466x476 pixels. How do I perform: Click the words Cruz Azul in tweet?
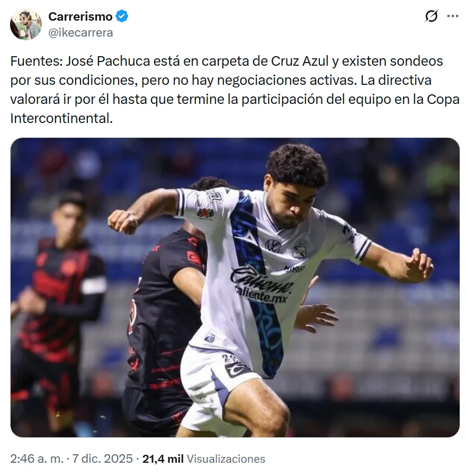(x=300, y=61)
